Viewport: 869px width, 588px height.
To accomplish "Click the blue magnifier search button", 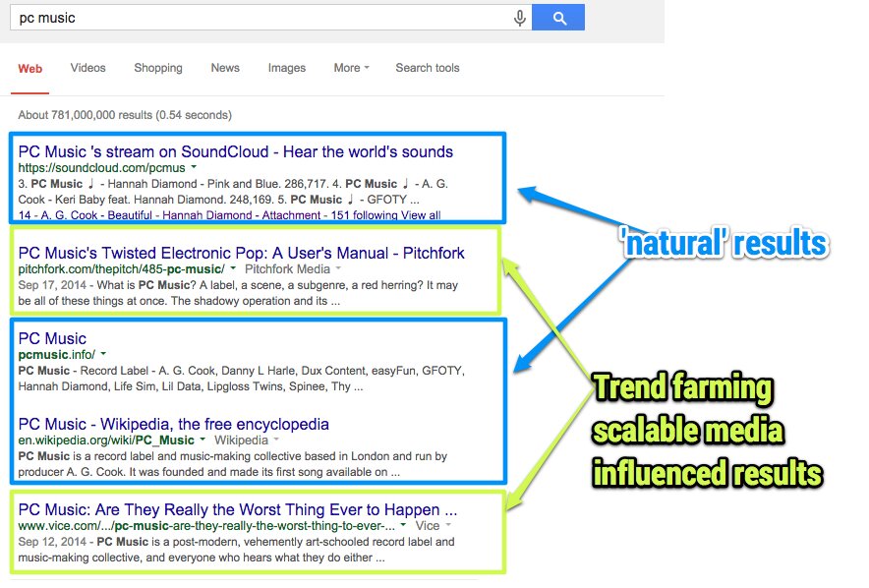I will (558, 18).
